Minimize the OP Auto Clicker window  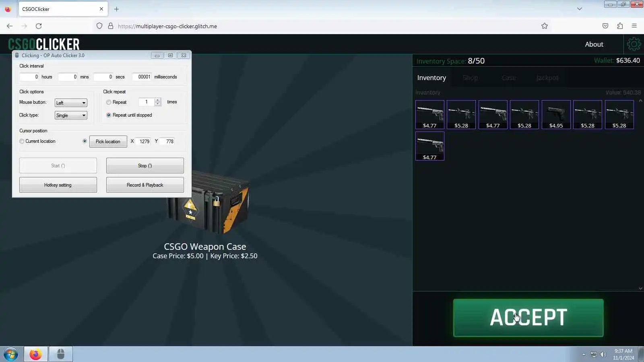coord(157,56)
